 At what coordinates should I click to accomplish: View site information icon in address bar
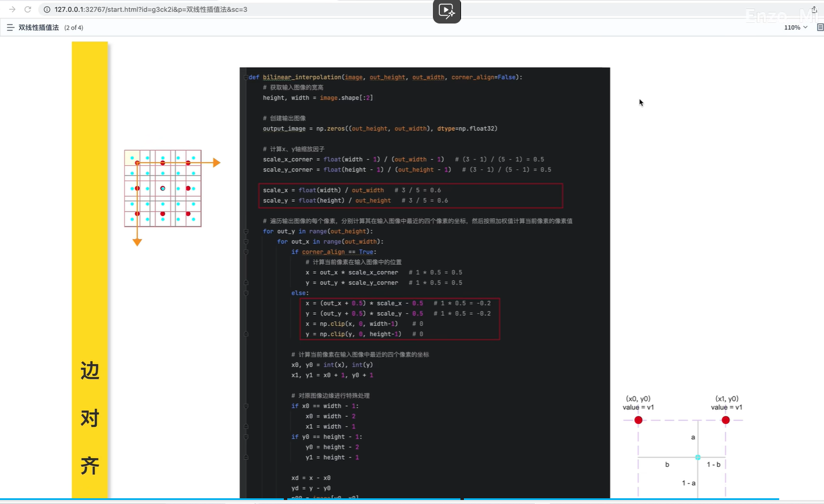(x=46, y=9)
